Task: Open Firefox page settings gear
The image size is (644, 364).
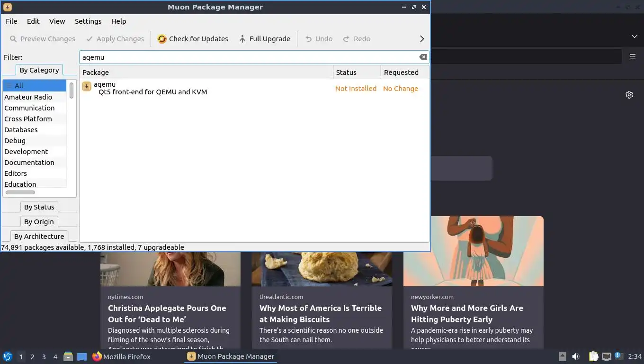Action: pyautogui.click(x=629, y=95)
